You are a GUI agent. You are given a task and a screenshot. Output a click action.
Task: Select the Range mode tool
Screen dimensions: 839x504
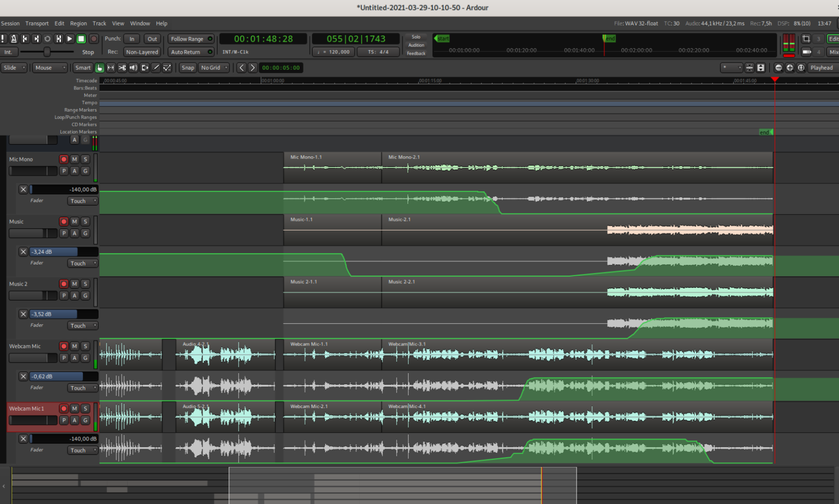[111, 68]
